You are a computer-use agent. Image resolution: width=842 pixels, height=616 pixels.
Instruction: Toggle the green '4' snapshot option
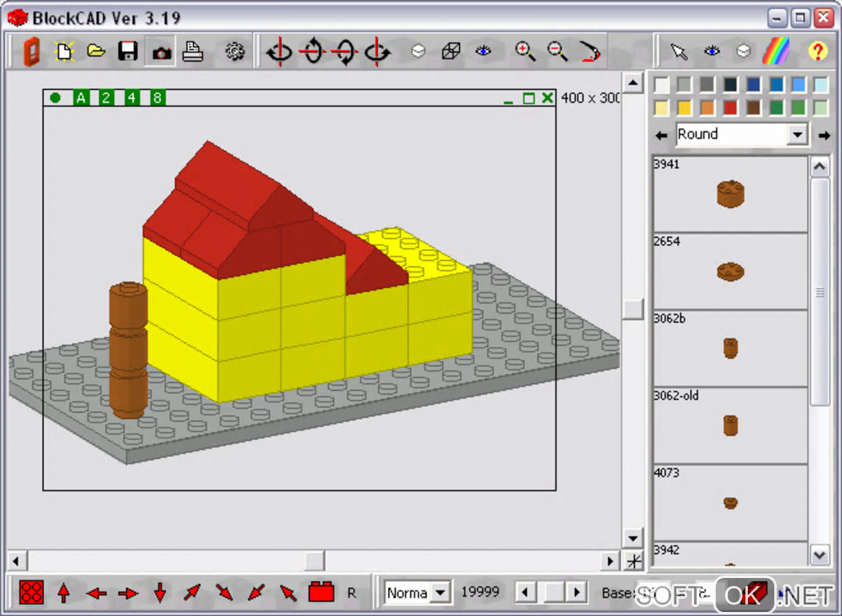tap(132, 98)
